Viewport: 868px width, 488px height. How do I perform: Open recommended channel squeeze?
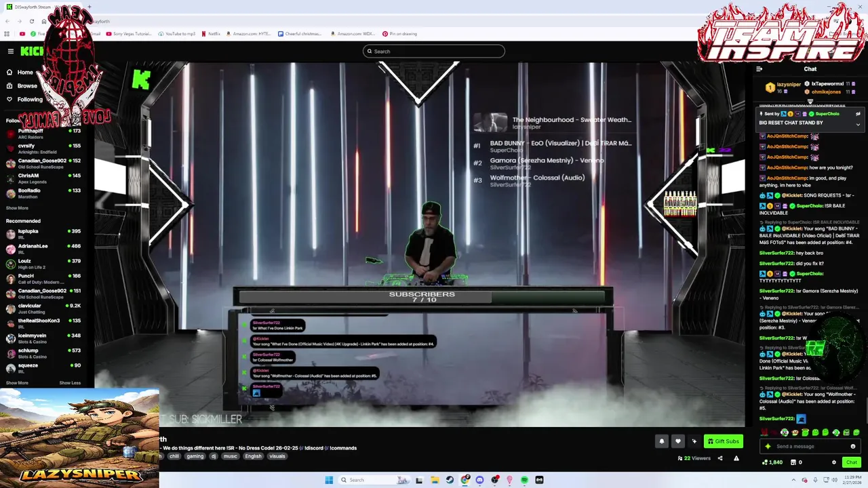pos(43,368)
